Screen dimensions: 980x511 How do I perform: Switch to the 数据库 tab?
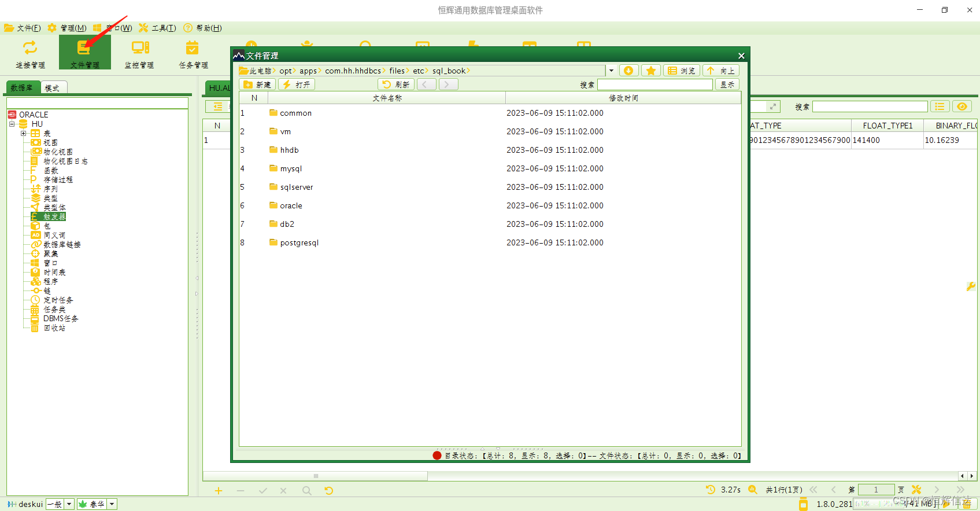23,87
